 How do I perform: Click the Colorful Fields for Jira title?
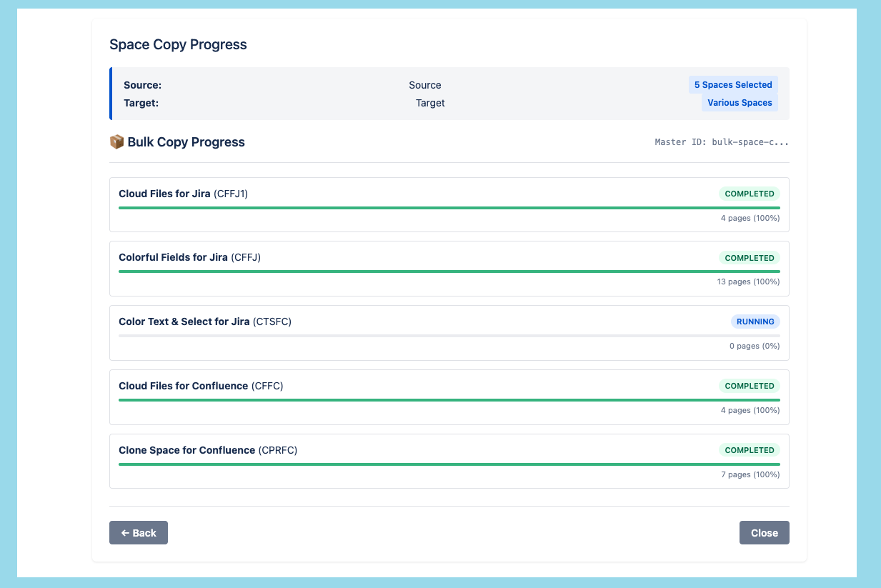189,257
